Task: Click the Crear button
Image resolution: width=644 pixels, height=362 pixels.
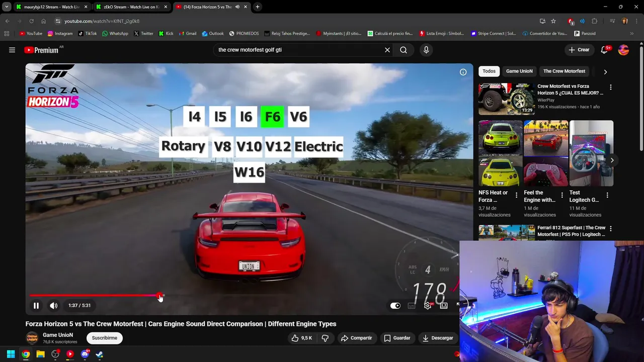Action: tap(579, 50)
